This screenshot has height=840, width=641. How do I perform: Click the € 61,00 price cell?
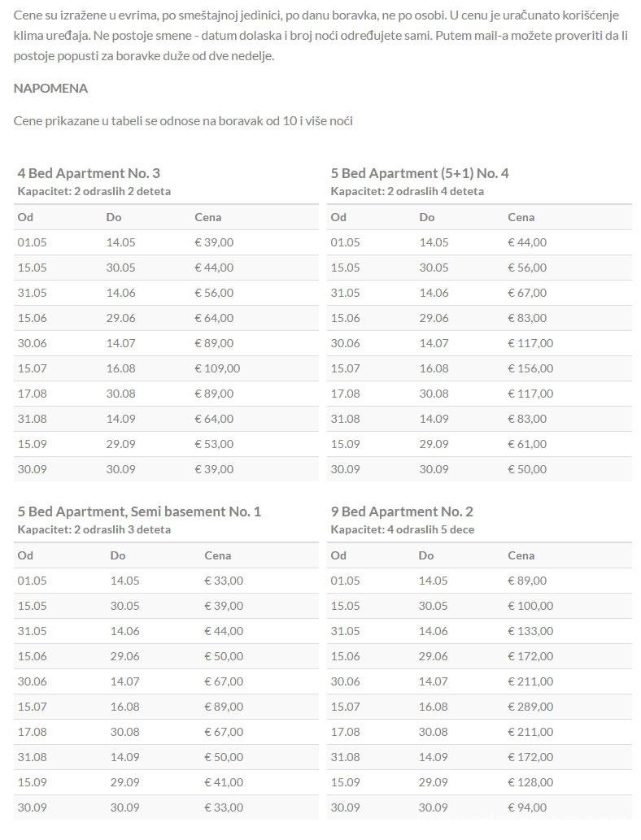coord(527,444)
